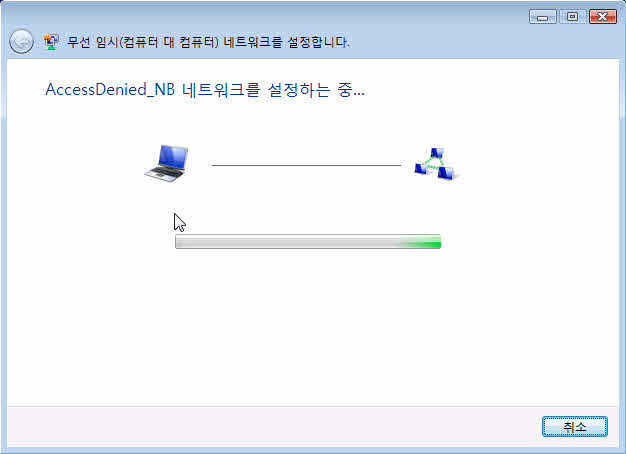Image resolution: width=626 pixels, height=454 pixels.
Task: Cancel setup with the 취소 button
Action: (574, 426)
